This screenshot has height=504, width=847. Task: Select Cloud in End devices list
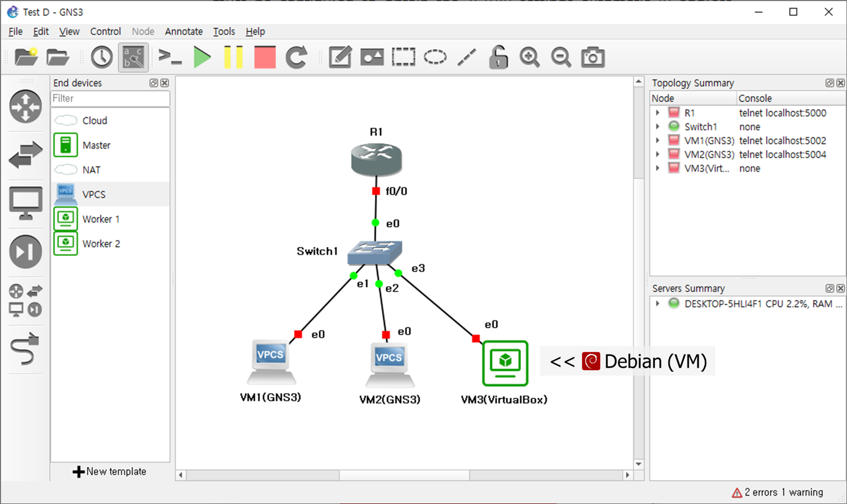coord(110,121)
